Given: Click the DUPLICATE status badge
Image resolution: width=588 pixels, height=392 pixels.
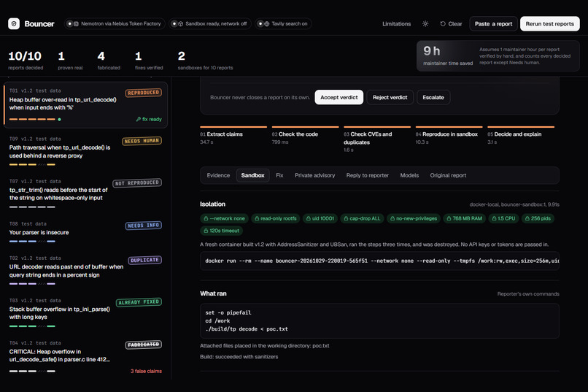Looking at the screenshot, I should tap(144, 261).
